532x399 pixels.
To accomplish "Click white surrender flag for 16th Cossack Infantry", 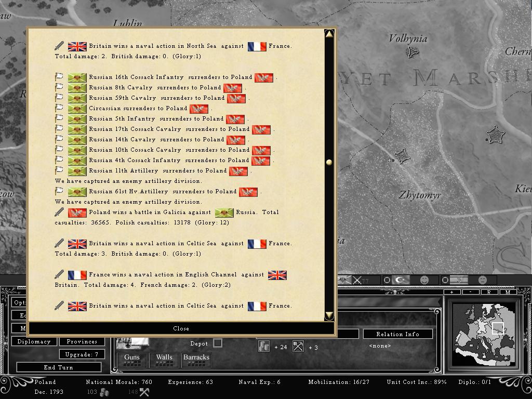I will [x=59, y=77].
